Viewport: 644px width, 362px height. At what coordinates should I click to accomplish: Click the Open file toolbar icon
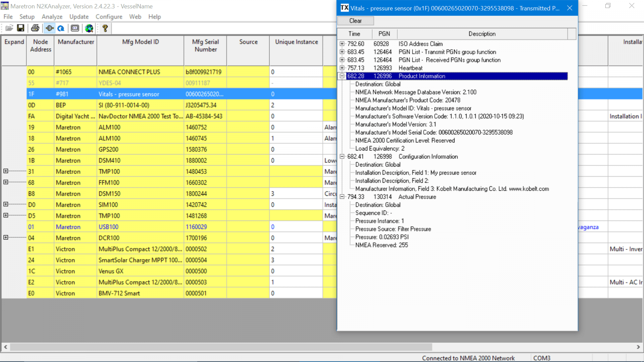pyautogui.click(x=9, y=28)
